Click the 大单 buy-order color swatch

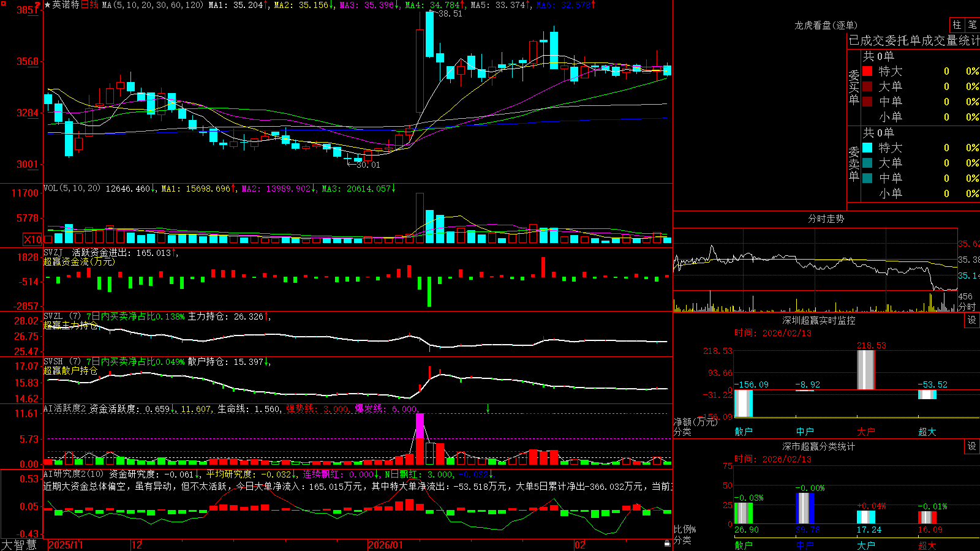[867, 86]
